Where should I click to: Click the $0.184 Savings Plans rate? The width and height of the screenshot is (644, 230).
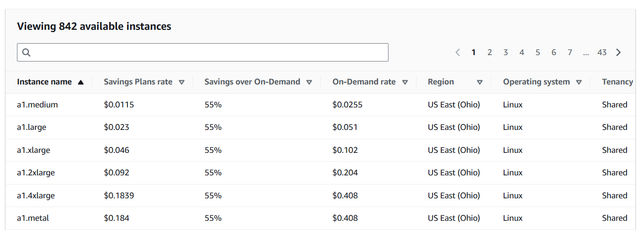117,218
